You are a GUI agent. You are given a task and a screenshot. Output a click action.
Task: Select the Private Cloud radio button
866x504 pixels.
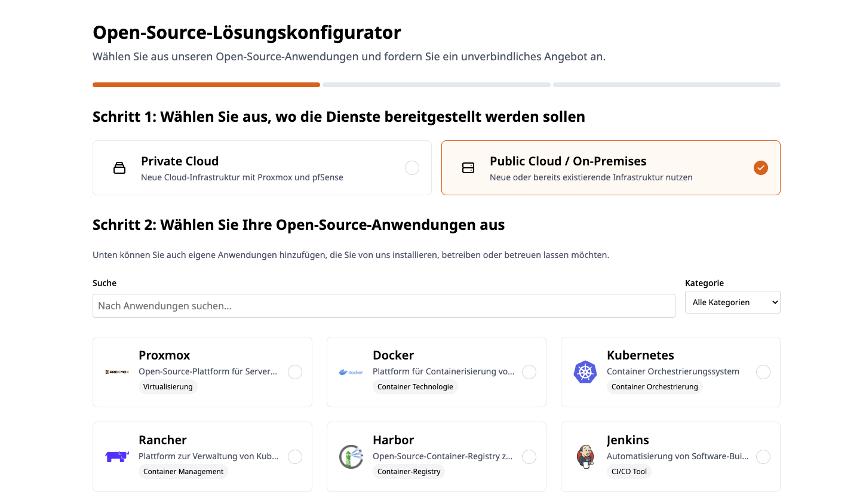coord(412,168)
